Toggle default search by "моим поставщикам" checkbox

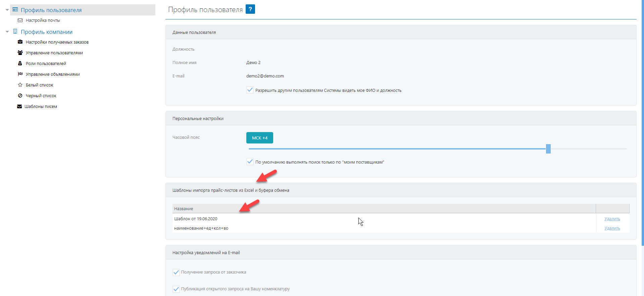click(x=250, y=162)
